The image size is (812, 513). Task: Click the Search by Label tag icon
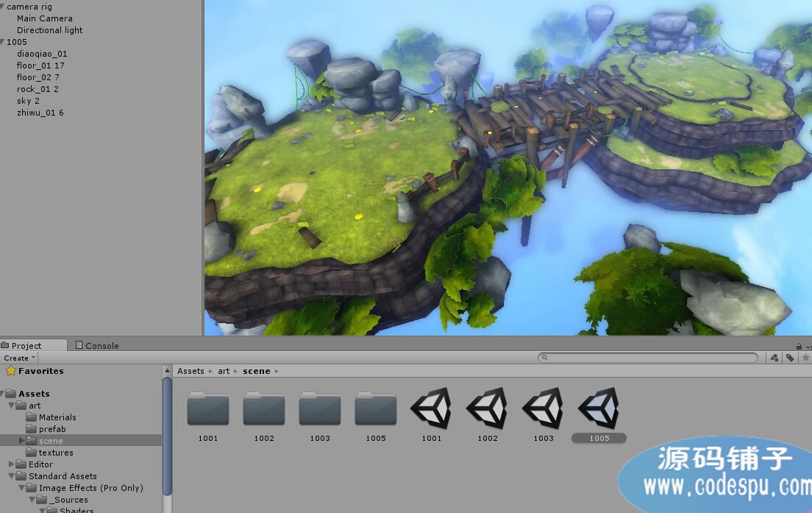(x=790, y=358)
